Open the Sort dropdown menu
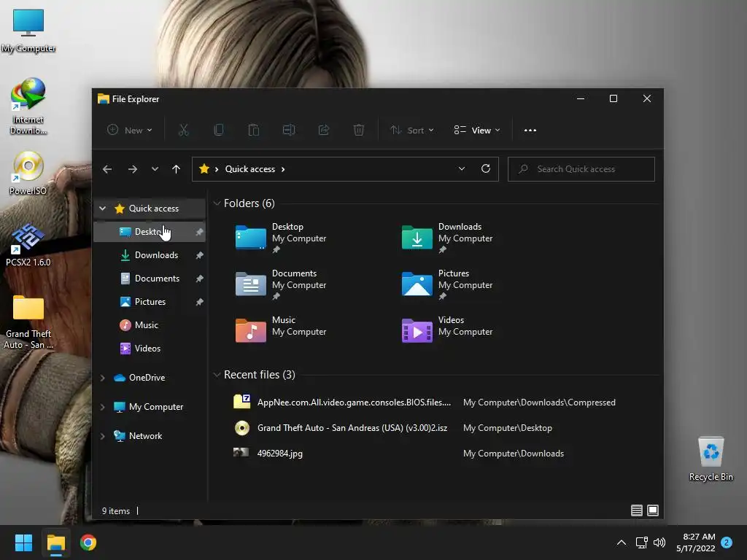Viewport: 747px width, 560px height. pos(412,130)
